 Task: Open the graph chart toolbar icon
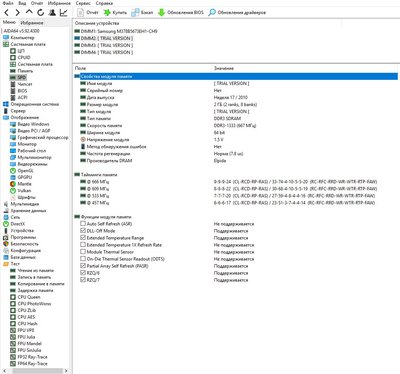click(x=63, y=13)
